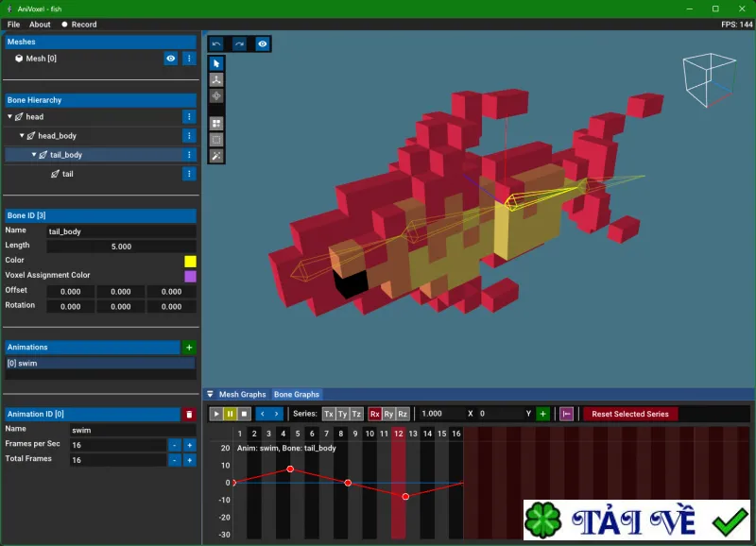Viewport: 756px width, 546px height.
Task: Click the yellow bone Color swatch
Action: tap(191, 262)
